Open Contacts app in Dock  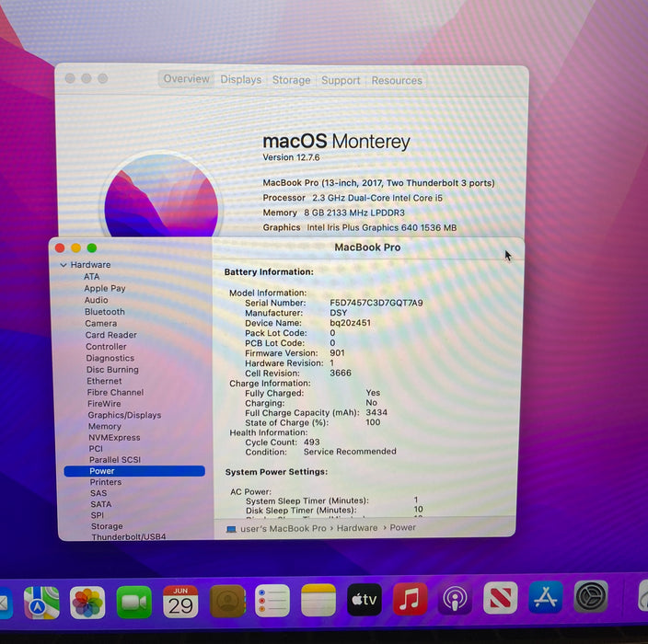(x=227, y=601)
